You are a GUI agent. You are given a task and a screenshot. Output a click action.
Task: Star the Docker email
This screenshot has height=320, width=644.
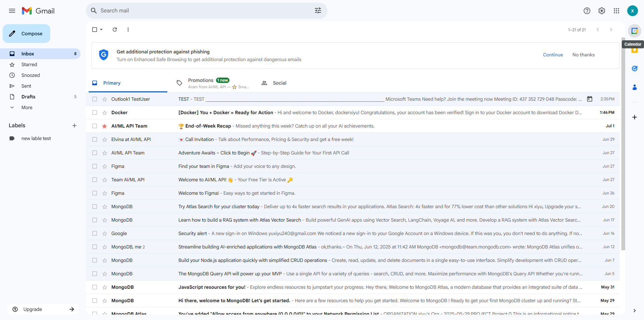105,112
